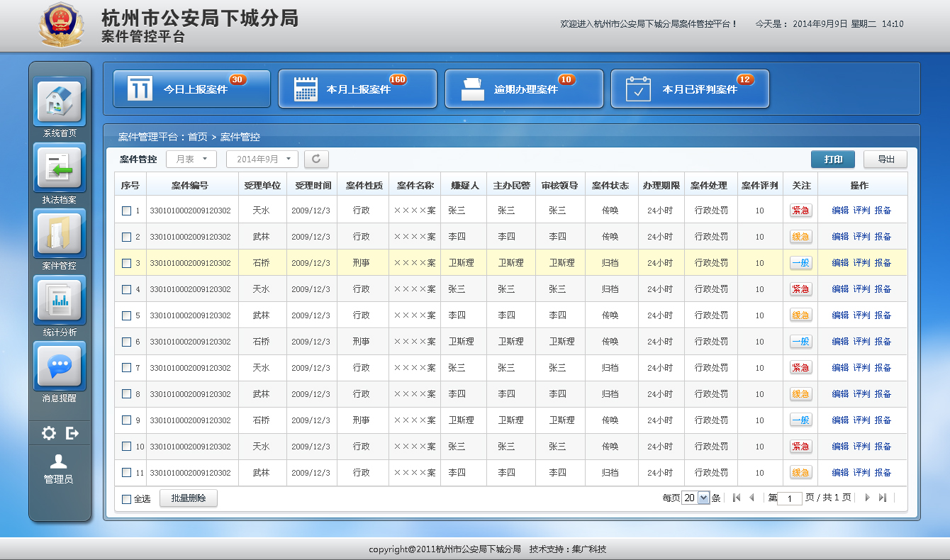The width and height of the screenshot is (950, 560).
Task: Click the 受理时间 column header
Action: (x=312, y=184)
